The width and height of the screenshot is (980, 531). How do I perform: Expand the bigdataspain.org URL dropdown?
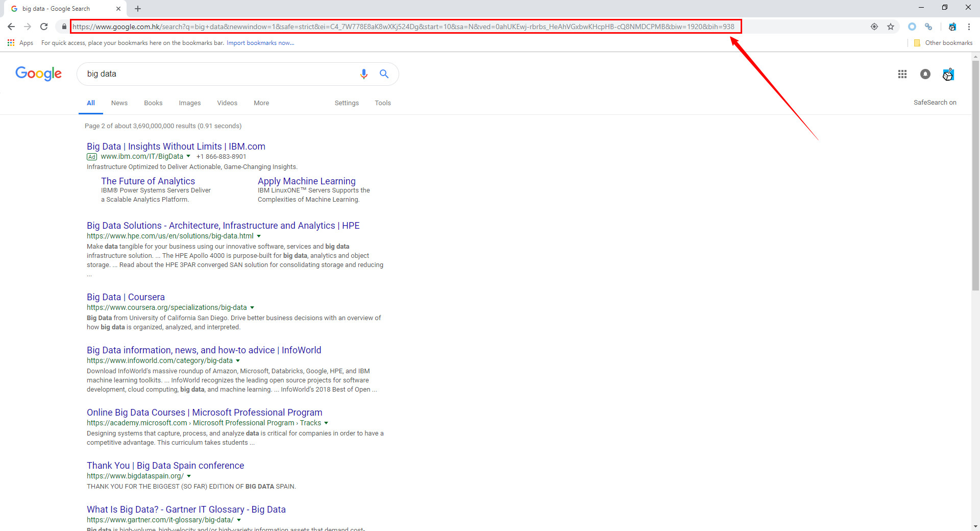(189, 476)
